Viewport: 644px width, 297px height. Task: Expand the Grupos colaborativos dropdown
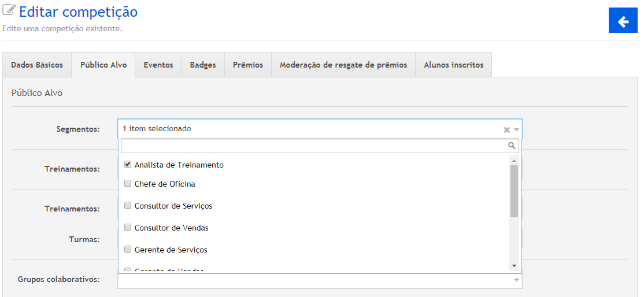pos(516,280)
